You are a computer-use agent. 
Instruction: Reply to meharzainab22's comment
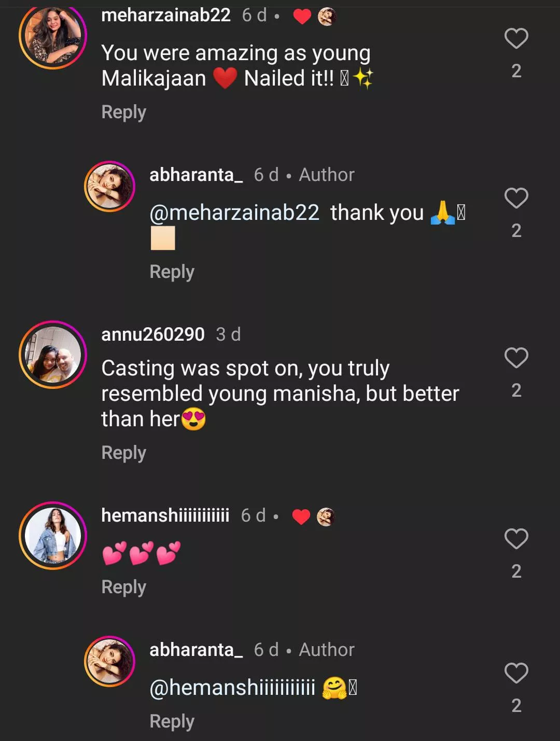(x=123, y=112)
